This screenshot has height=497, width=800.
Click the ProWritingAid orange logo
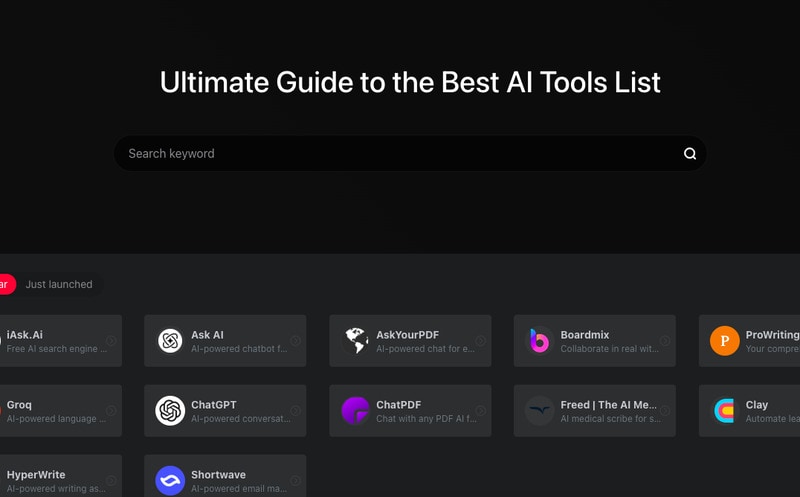[725, 341]
